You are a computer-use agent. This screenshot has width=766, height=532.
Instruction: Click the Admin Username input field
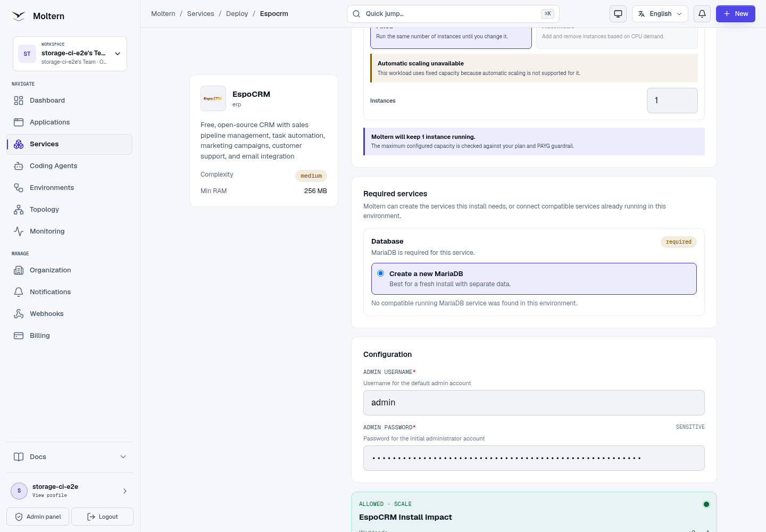coord(534,403)
